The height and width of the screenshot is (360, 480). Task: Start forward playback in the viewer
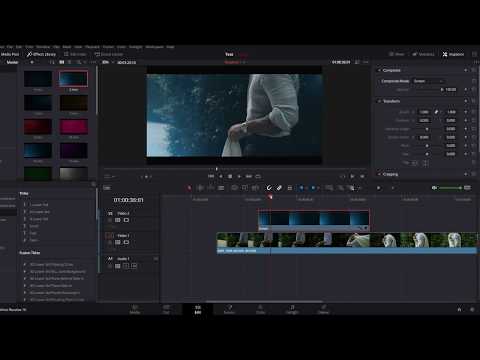[x=239, y=176]
